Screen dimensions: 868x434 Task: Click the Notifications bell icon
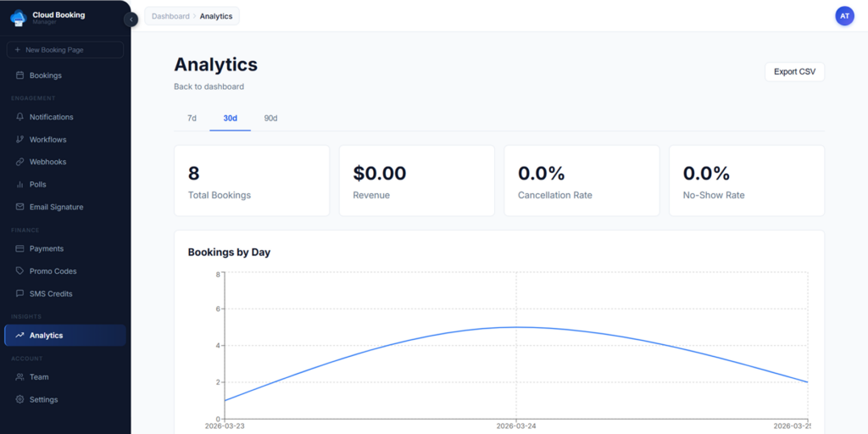[x=19, y=117]
